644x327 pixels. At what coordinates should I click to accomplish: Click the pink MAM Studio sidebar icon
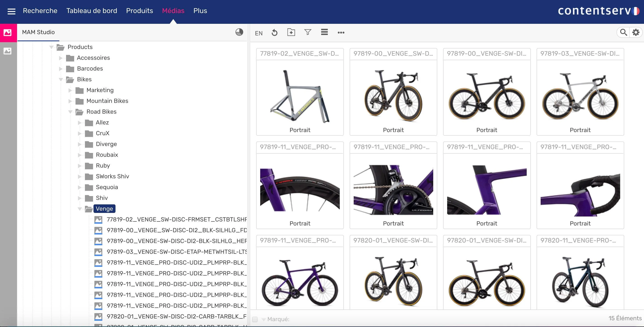pos(8,33)
